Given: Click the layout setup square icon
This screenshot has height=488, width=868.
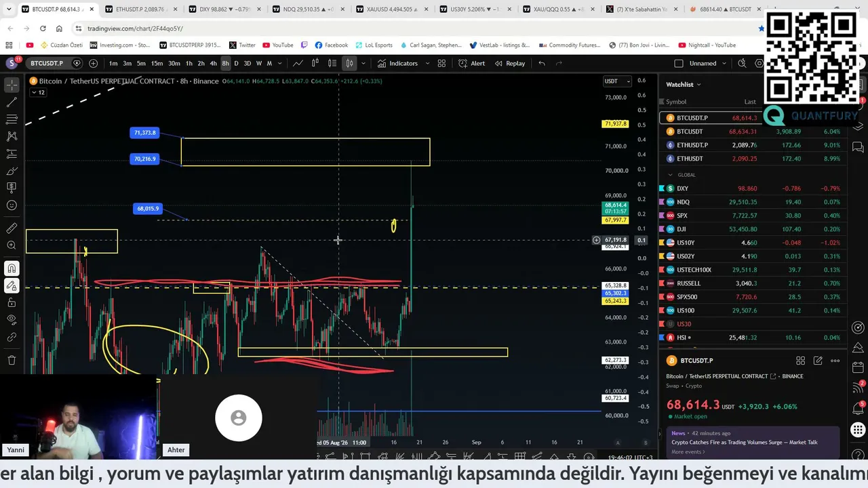Looking at the screenshot, I should (x=679, y=63).
